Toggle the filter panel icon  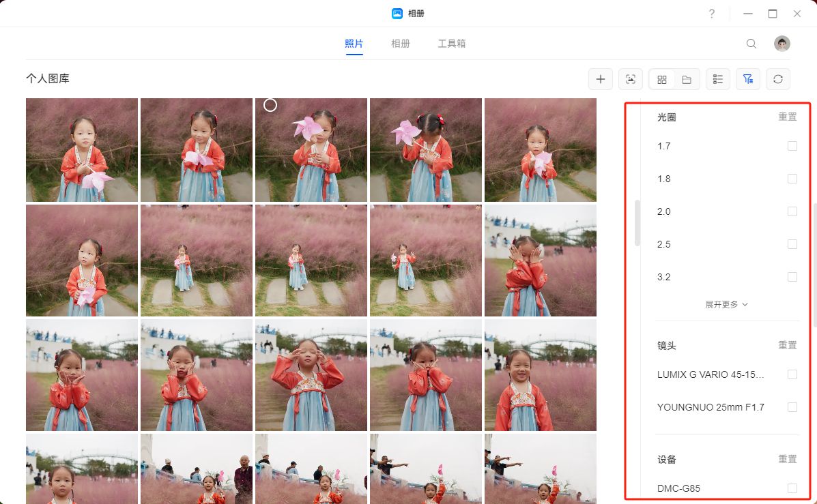click(x=747, y=79)
